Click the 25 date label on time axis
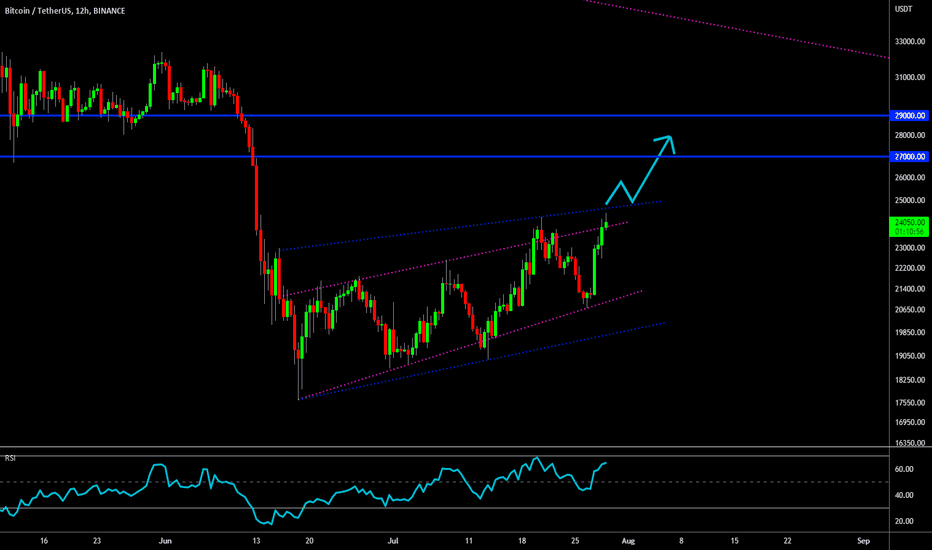Viewport: 932px width, 550px height. [575, 541]
